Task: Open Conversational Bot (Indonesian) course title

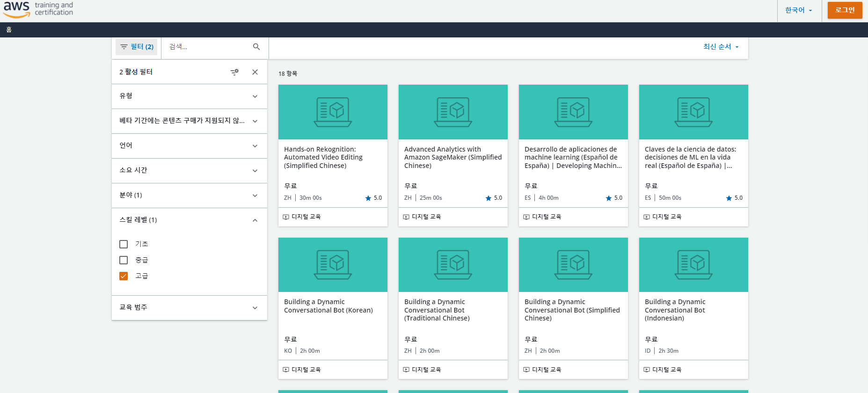Action: point(675,310)
